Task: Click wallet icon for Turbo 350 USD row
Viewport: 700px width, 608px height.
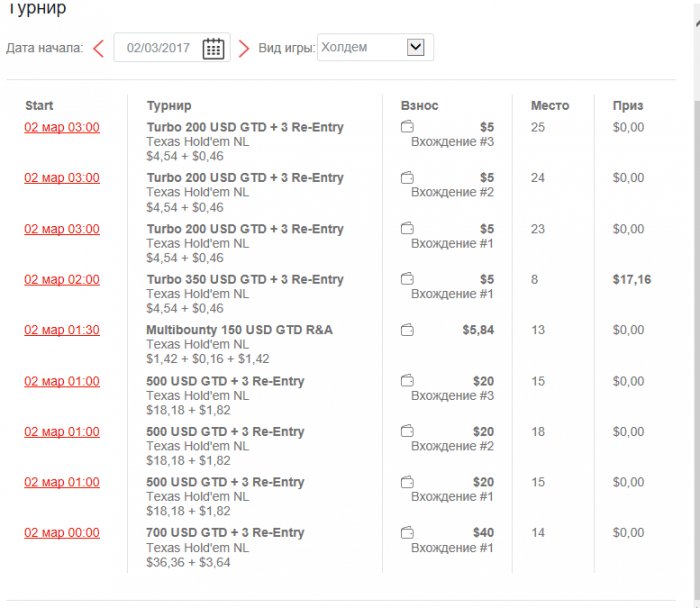Action: coord(407,279)
